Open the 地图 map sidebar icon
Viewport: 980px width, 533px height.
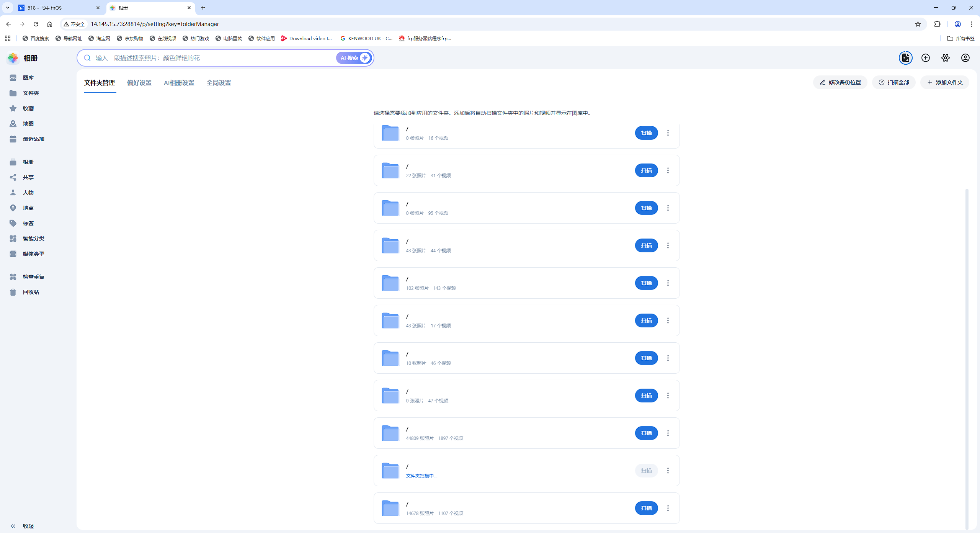tap(13, 124)
